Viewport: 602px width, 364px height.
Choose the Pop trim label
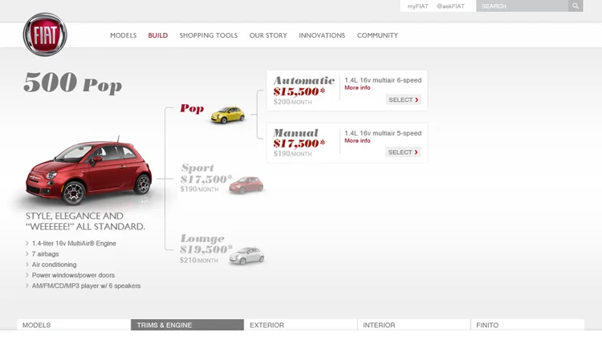click(x=192, y=108)
